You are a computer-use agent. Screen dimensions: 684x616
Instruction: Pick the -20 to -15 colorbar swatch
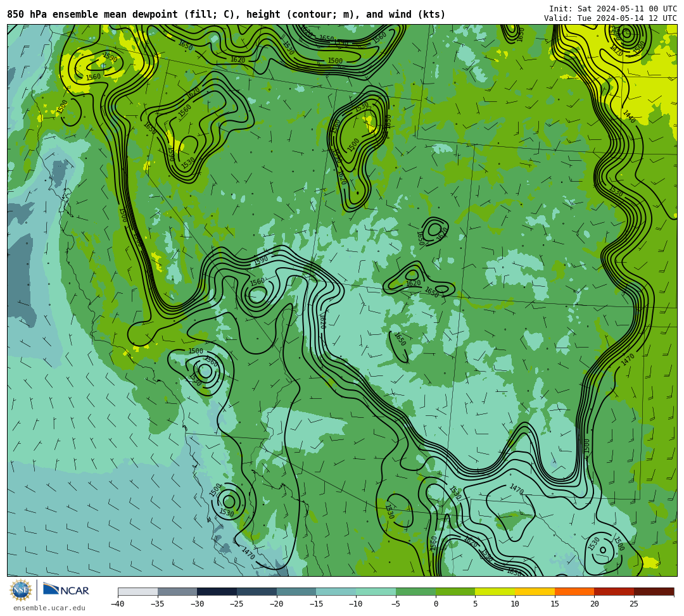coord(296,591)
